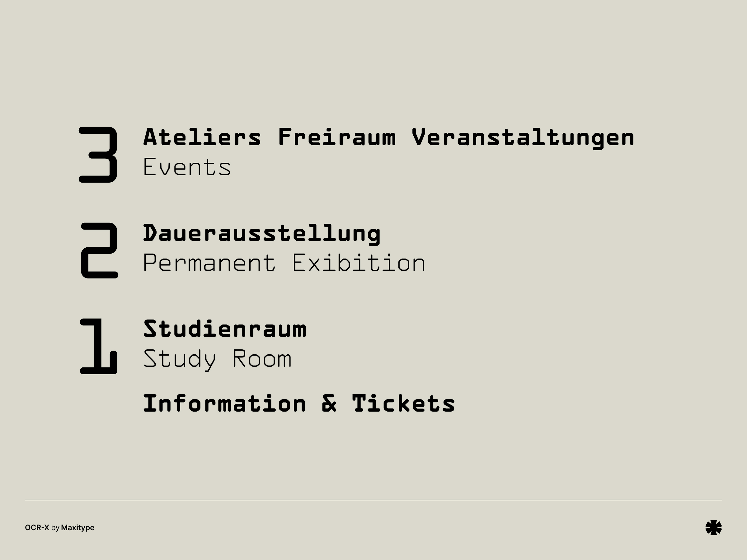This screenshot has width=747, height=560.
Task: Click the word Tickets
Action: [x=404, y=404]
